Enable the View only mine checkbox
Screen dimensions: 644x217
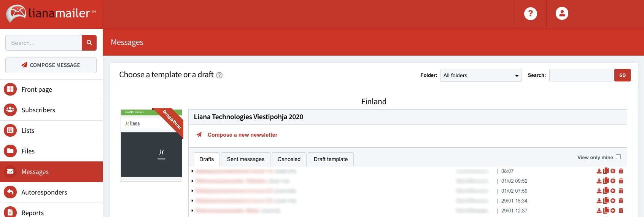point(618,157)
